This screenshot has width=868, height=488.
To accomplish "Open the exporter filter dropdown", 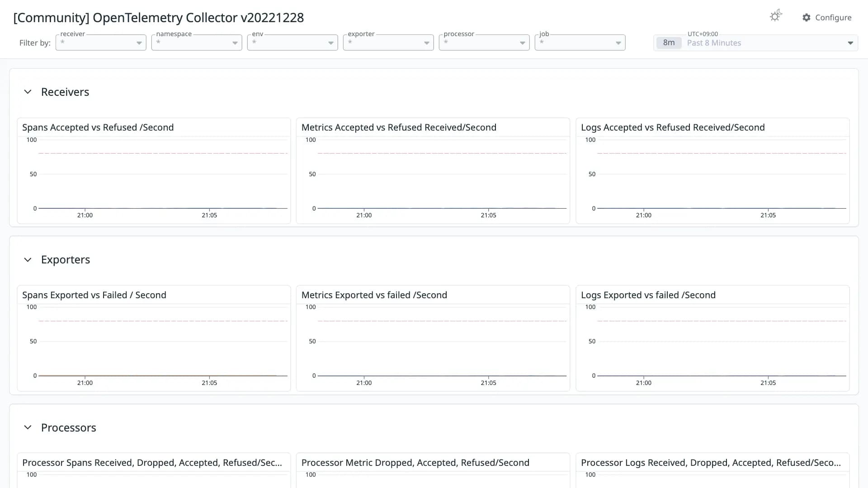I will [x=388, y=42].
